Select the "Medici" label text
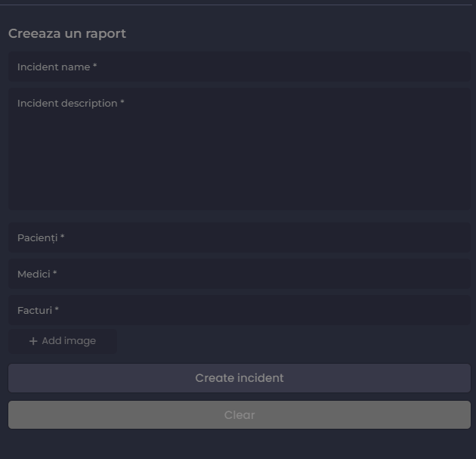 pyautogui.click(x=33, y=274)
